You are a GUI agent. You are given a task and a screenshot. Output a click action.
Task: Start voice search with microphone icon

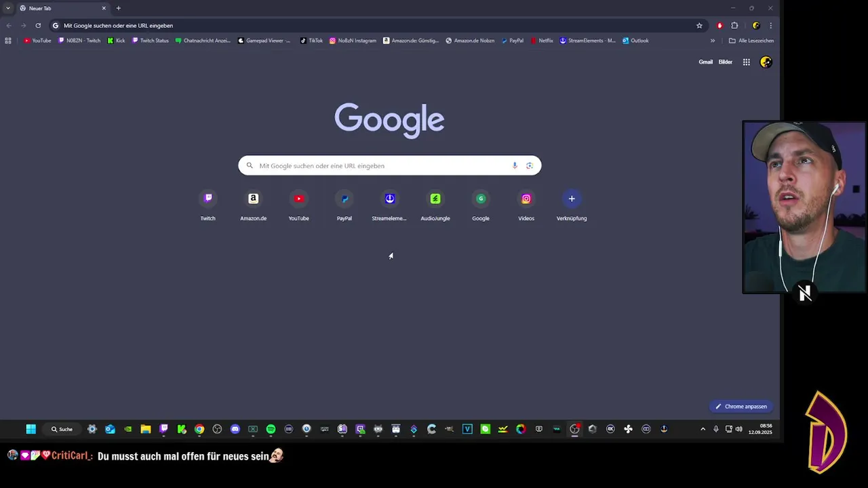(515, 165)
